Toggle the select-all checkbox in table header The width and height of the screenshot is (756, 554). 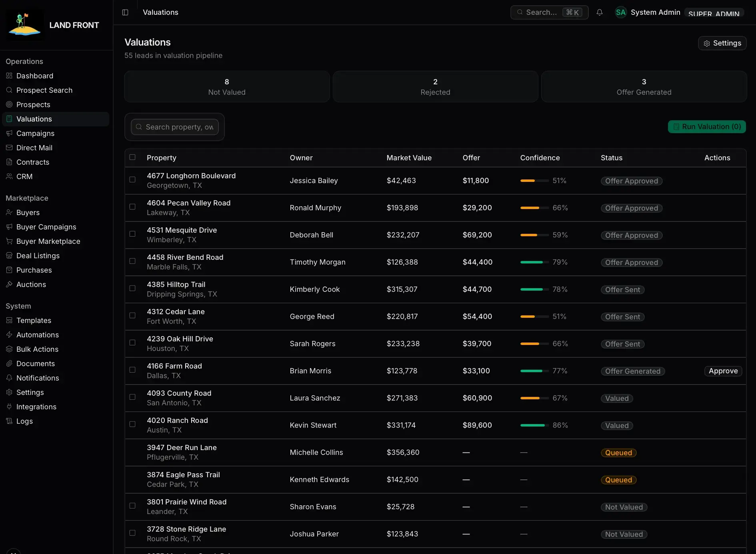[132, 157]
